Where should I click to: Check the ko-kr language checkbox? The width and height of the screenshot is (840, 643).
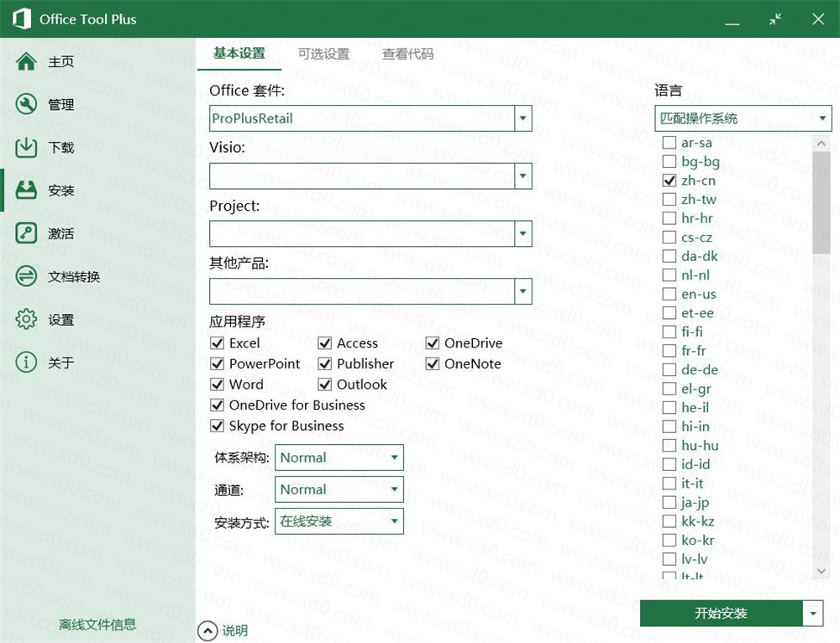coord(669,541)
